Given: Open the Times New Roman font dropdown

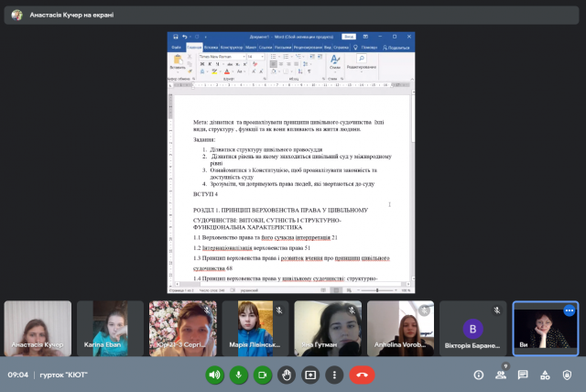Looking at the screenshot, I should [x=244, y=57].
